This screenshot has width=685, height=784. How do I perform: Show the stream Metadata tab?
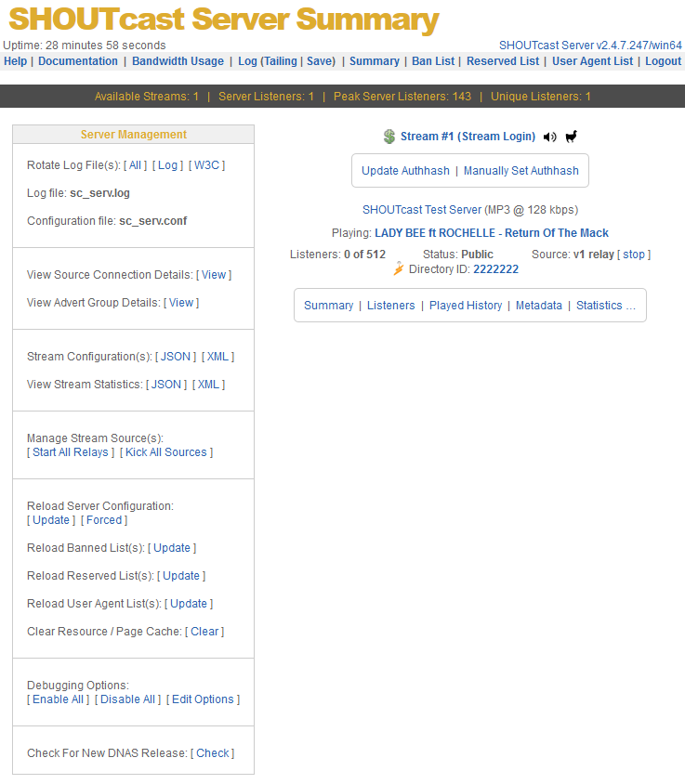pos(538,306)
